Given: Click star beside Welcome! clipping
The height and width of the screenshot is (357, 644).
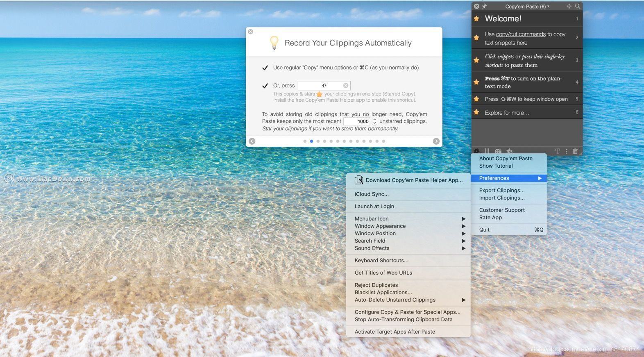Looking at the screenshot, I should click(x=476, y=18).
